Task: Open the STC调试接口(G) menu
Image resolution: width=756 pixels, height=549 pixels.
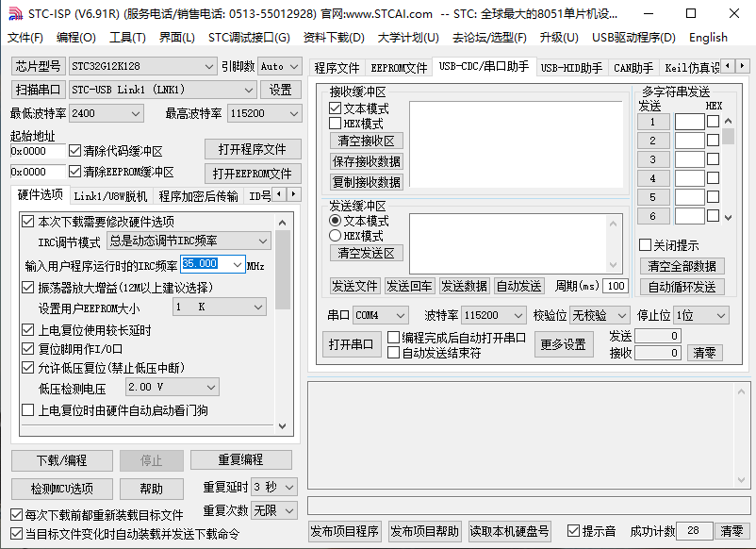Action: coord(249,38)
